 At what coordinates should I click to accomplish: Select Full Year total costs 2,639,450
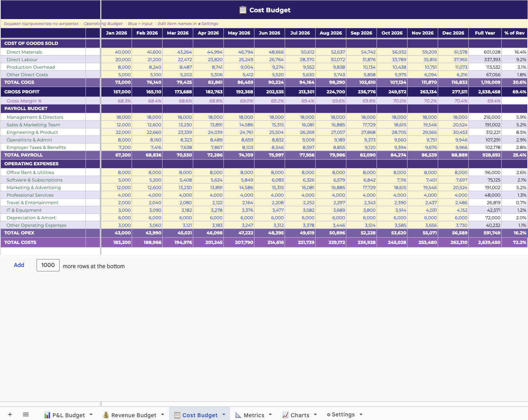pos(485,242)
